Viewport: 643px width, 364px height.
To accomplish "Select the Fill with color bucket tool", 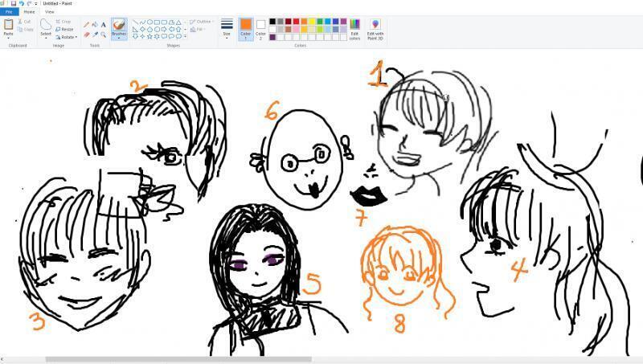I will 95,25.
